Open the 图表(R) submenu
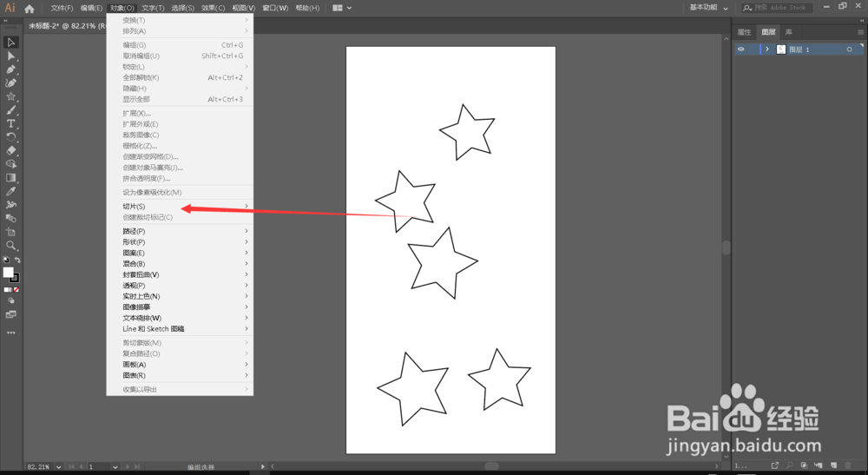This screenshot has width=868, height=475. pyautogui.click(x=180, y=375)
